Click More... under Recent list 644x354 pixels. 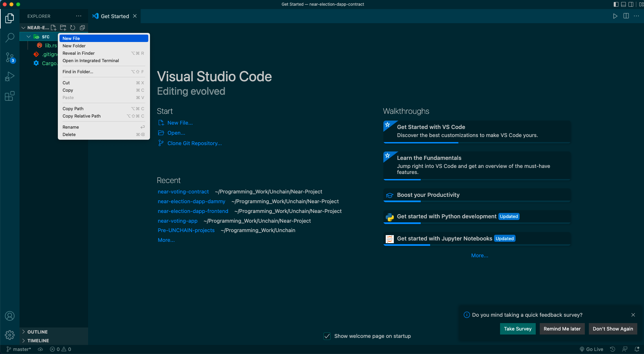(x=166, y=240)
